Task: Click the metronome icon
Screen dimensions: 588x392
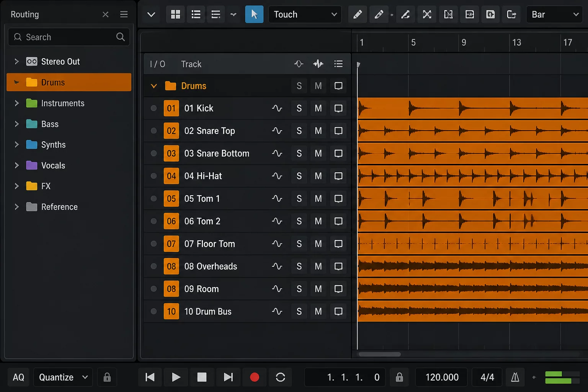Action: 515,377
